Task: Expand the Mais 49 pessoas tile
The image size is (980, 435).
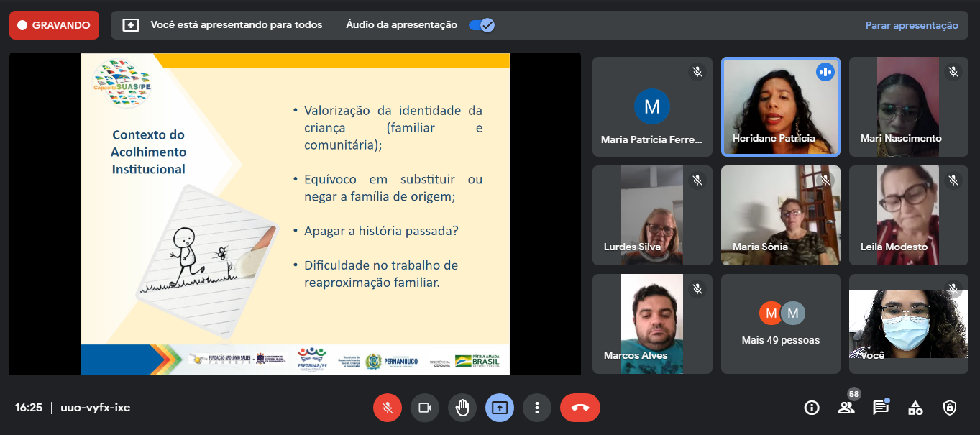Action: point(781,324)
